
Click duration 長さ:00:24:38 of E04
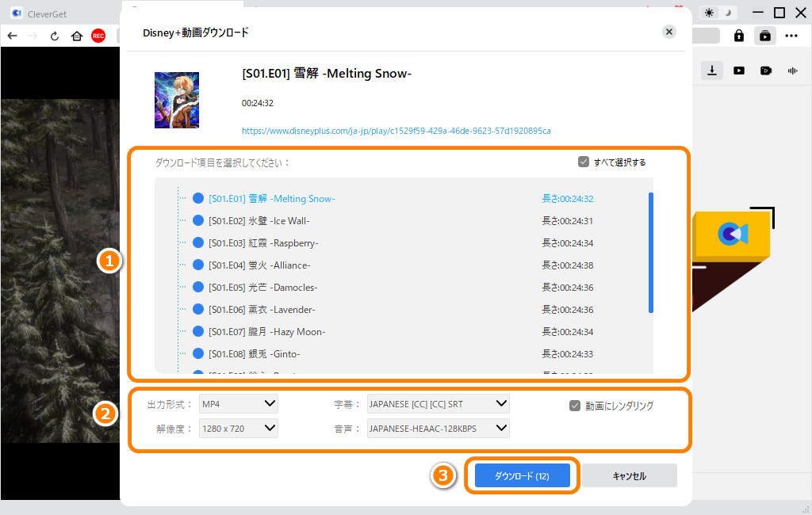tap(568, 265)
